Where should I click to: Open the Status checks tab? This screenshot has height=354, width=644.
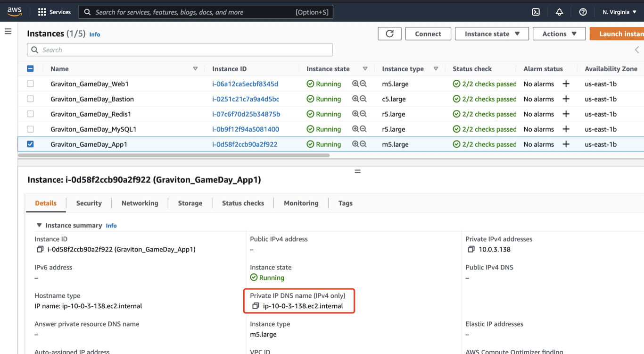pos(243,203)
